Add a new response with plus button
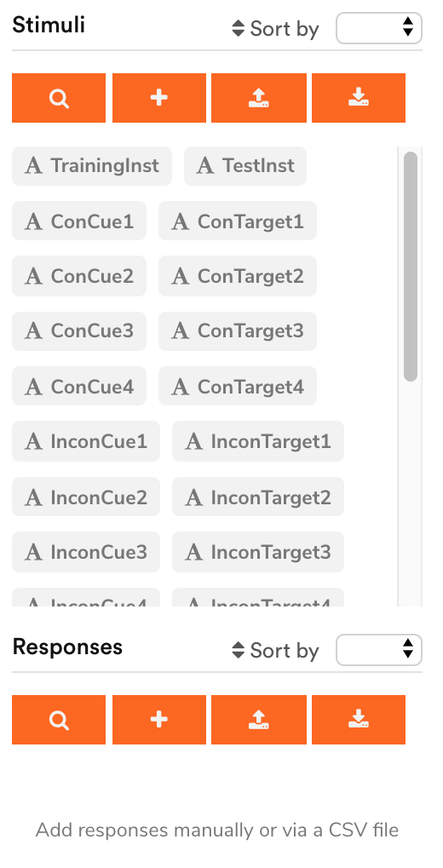Image resolution: width=443 pixels, height=868 pixels. point(159,720)
